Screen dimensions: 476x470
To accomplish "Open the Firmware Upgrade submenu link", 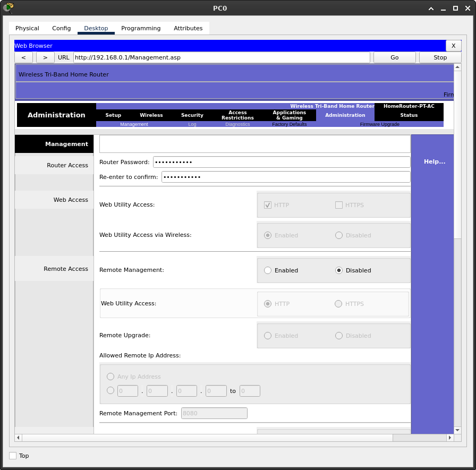I will tap(379, 124).
